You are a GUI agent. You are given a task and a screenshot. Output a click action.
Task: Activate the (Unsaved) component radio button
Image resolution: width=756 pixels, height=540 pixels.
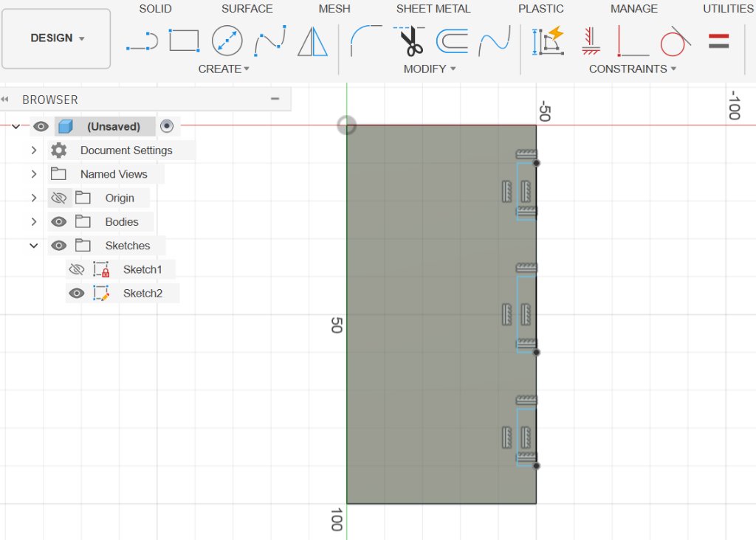167,126
